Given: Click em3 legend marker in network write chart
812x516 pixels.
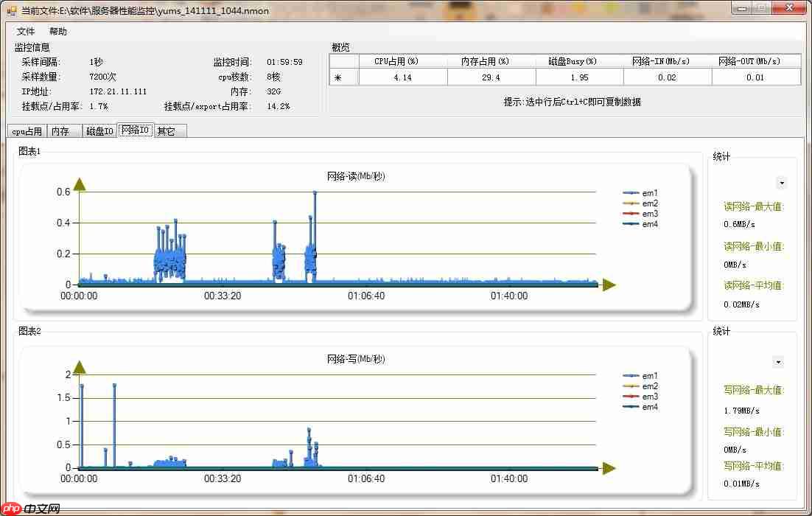Looking at the screenshot, I should [x=631, y=397].
